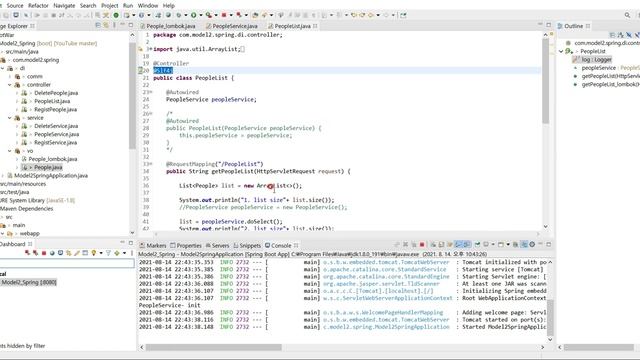Collapse the getPeopleList method at line 33

tap(151, 164)
